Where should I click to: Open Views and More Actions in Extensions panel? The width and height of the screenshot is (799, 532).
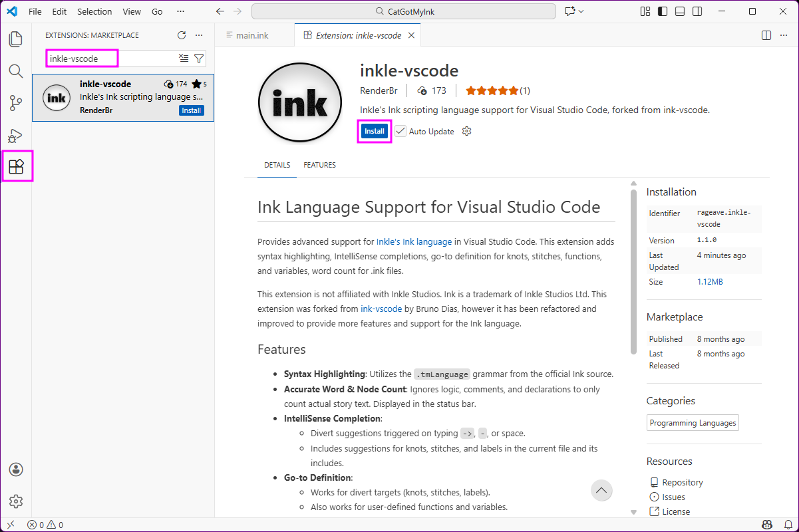(199, 35)
